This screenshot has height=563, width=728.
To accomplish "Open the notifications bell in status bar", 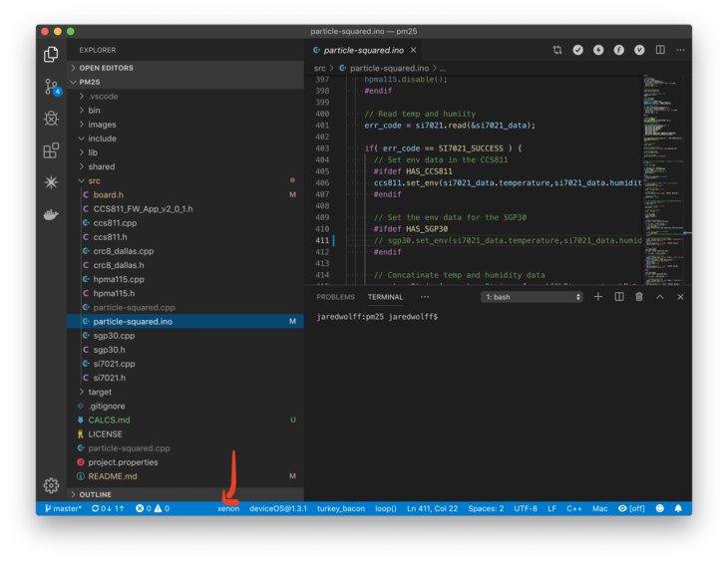I will pyautogui.click(x=678, y=508).
